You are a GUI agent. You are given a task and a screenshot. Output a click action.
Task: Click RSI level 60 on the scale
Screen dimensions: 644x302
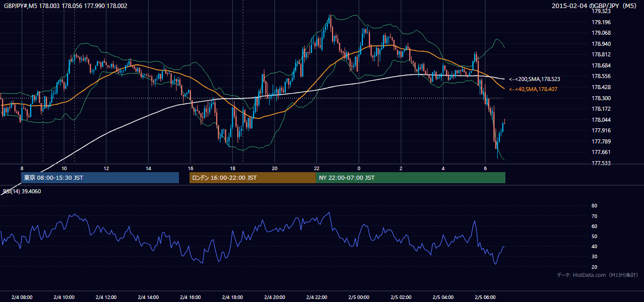[594, 226]
